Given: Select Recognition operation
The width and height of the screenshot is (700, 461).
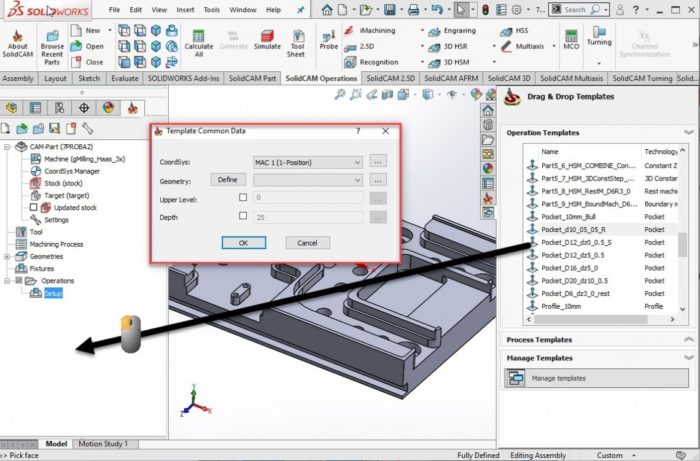Looking at the screenshot, I should 371,62.
